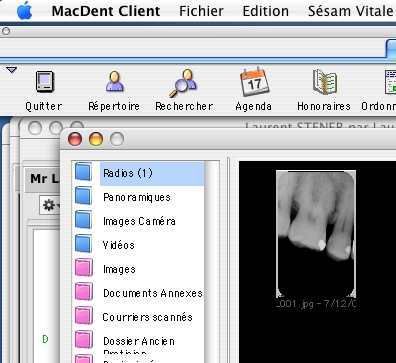Open the Agenda calendar icon

tap(254, 81)
